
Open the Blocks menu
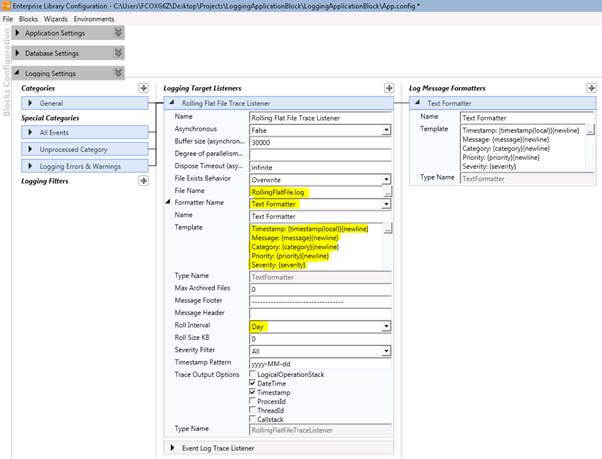click(28, 19)
